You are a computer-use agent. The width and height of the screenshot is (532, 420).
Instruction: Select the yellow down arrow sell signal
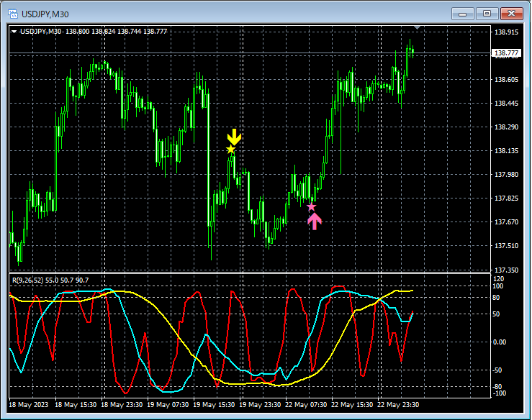click(234, 137)
